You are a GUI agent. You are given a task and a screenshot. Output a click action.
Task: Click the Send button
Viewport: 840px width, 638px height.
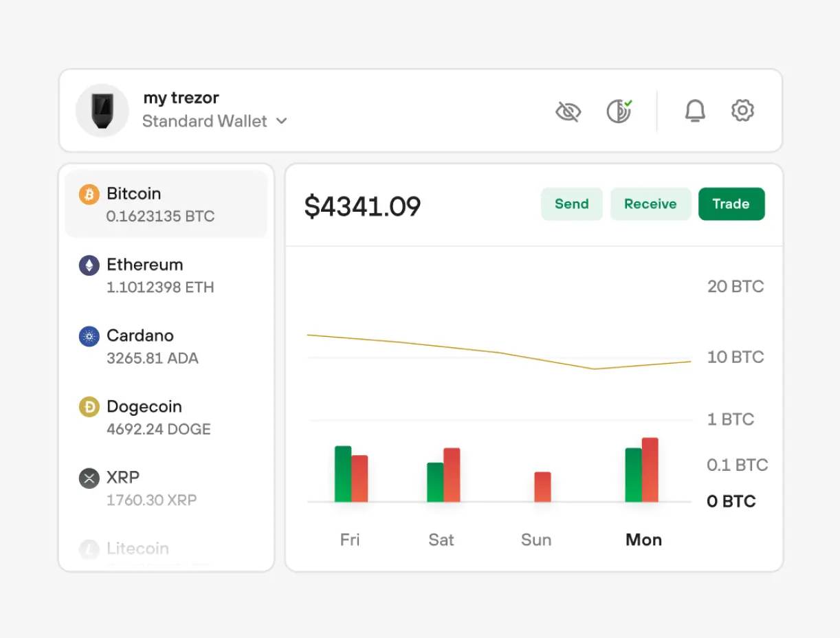pyautogui.click(x=571, y=203)
